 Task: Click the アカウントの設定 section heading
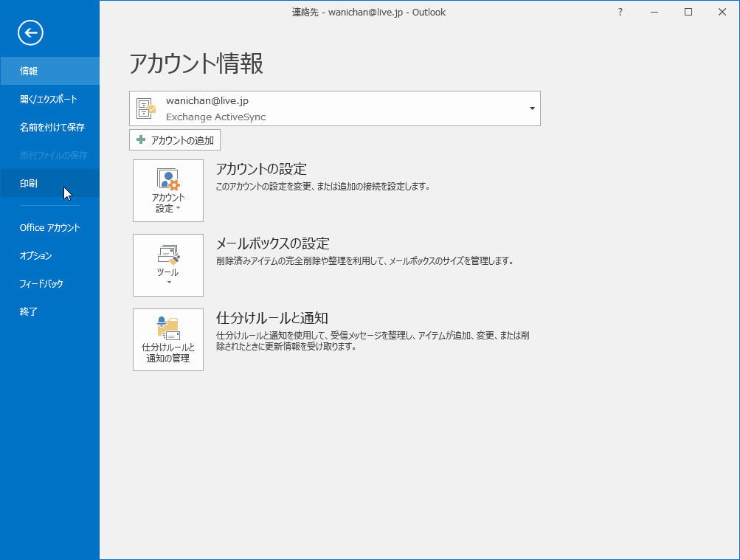coord(261,169)
